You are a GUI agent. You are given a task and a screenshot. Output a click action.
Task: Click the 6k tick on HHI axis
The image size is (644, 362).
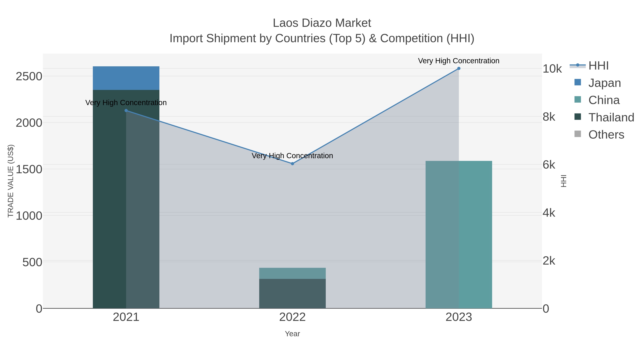549,165
